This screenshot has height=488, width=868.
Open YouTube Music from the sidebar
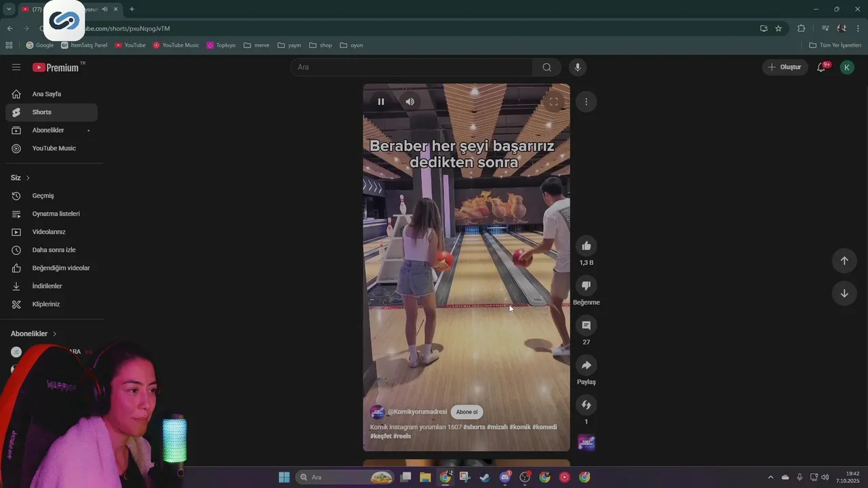point(52,148)
